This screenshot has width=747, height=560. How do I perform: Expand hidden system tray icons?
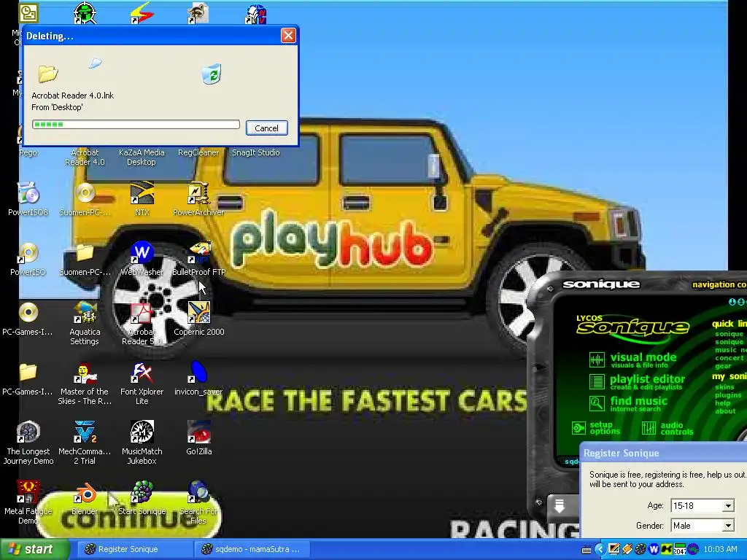tap(600, 549)
